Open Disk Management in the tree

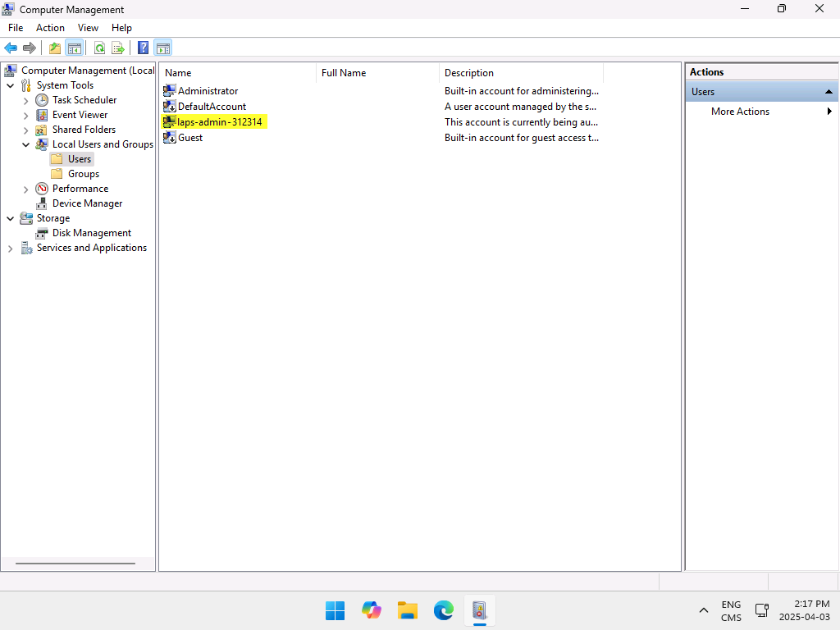click(91, 233)
